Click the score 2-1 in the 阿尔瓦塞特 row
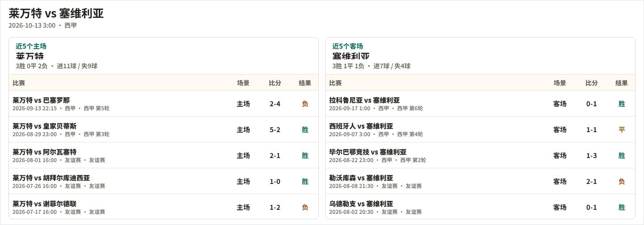This screenshot has width=644, height=225. click(x=275, y=155)
